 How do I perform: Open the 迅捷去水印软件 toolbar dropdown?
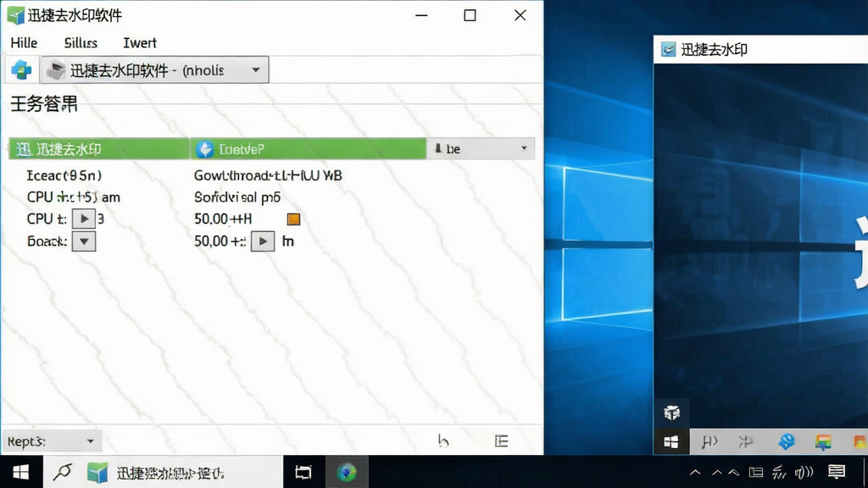coord(154,70)
